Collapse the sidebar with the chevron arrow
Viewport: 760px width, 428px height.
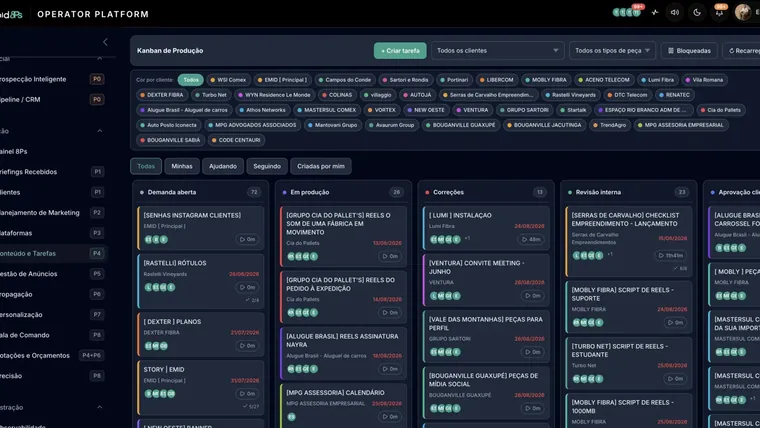(105, 42)
